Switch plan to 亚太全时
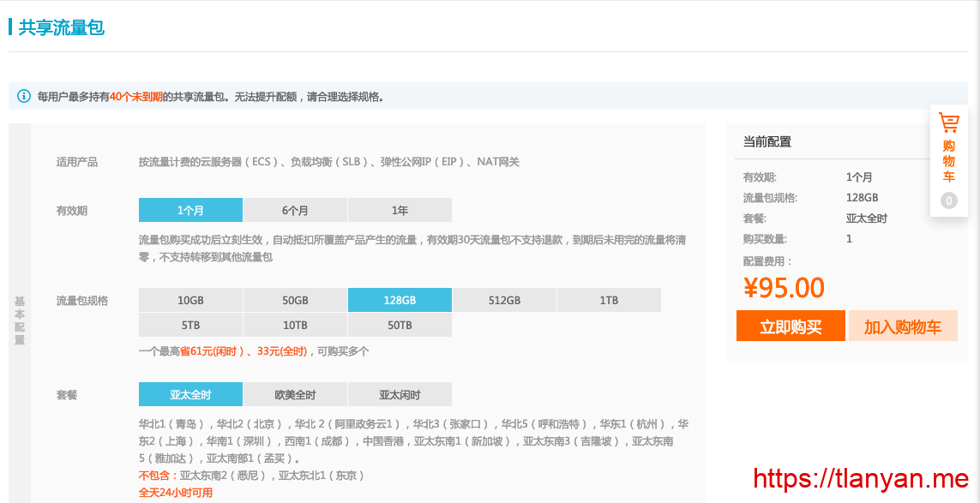This screenshot has height=503, width=980. point(190,394)
